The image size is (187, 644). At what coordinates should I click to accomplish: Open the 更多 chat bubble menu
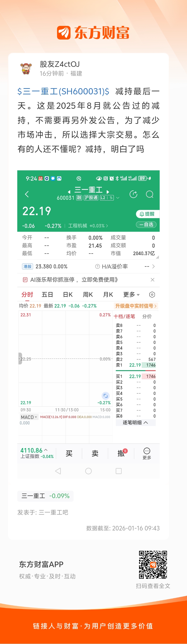click(147, 454)
